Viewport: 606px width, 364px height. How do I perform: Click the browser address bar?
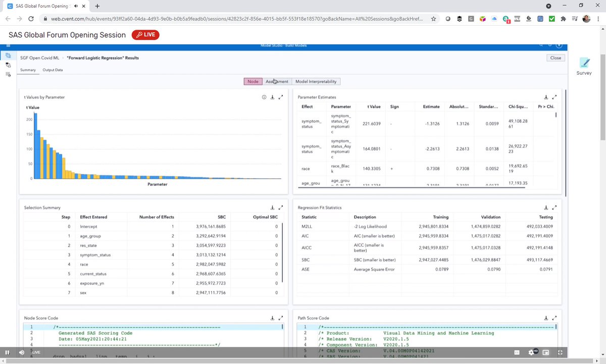tap(237, 19)
